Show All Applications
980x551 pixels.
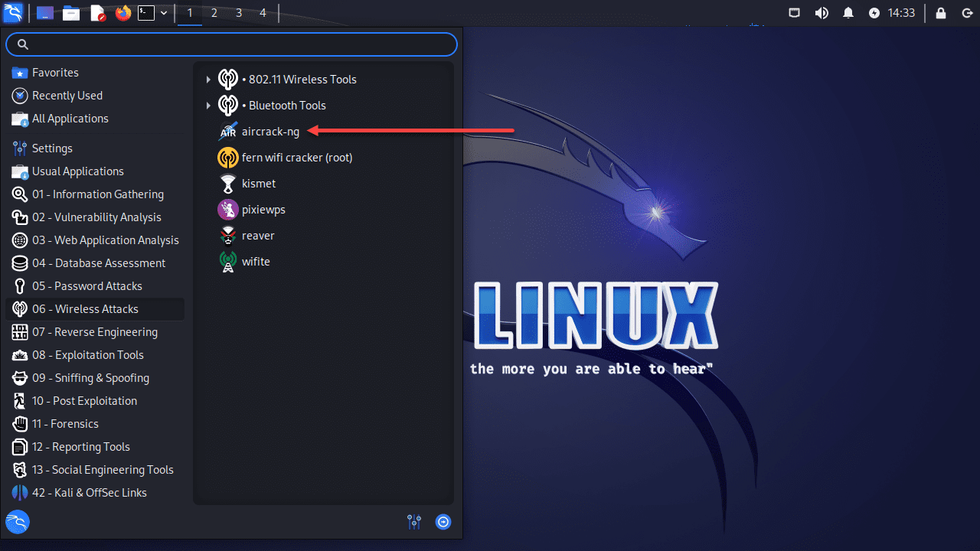pos(95,119)
